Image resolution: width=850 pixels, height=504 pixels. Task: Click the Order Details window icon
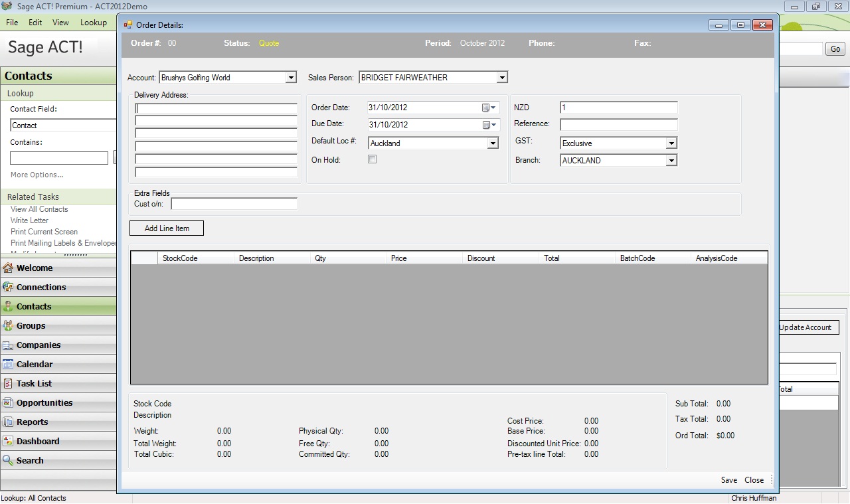pyautogui.click(x=128, y=25)
